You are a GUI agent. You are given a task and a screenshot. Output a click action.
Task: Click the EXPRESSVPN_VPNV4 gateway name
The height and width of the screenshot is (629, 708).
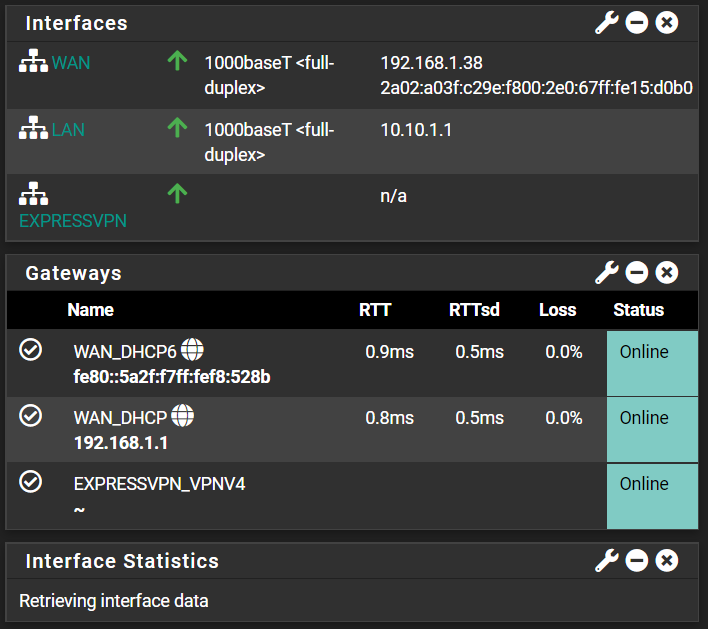[159, 484]
